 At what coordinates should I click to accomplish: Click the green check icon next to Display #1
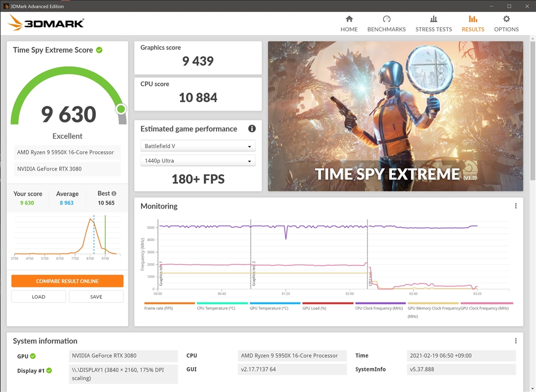(49, 371)
